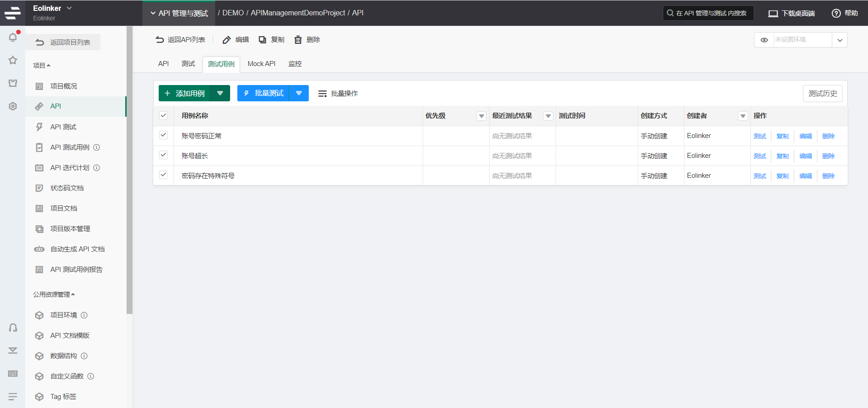Switch to the 监控 tab
Image resolution: width=868 pixels, height=408 pixels.
(x=295, y=64)
